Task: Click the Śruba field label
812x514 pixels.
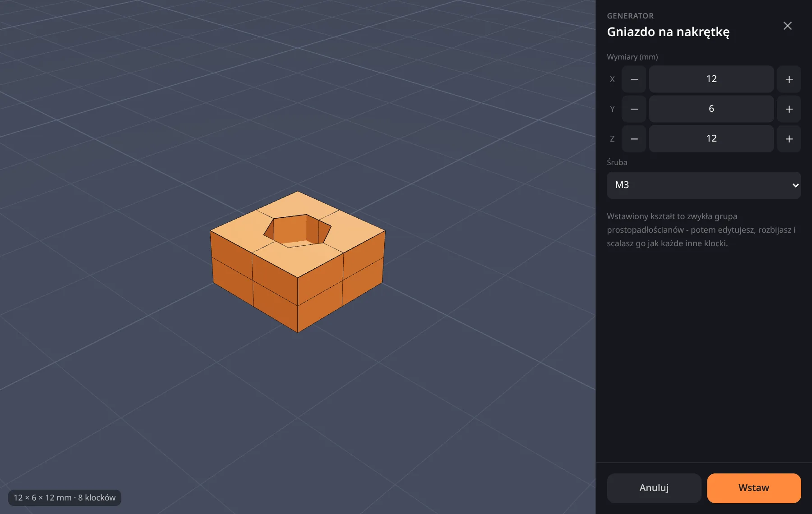Action: (617, 162)
